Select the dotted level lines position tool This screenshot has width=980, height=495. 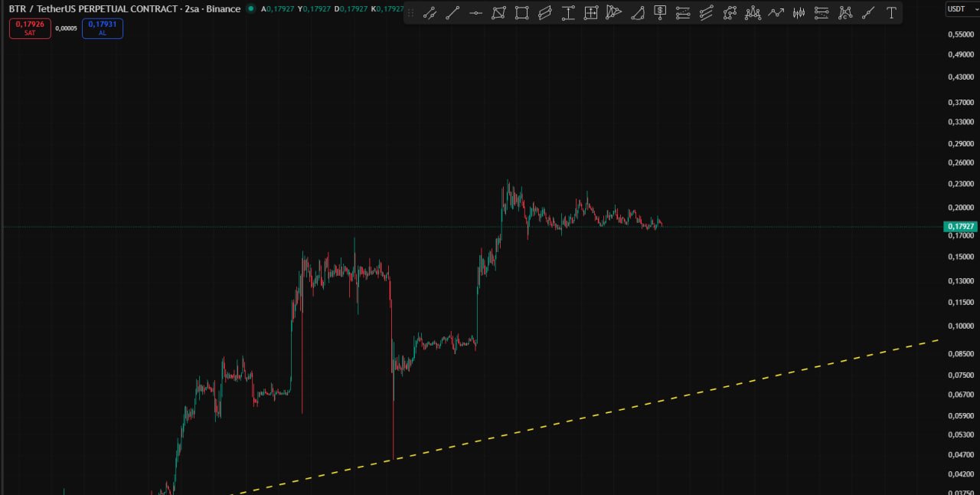(822, 13)
